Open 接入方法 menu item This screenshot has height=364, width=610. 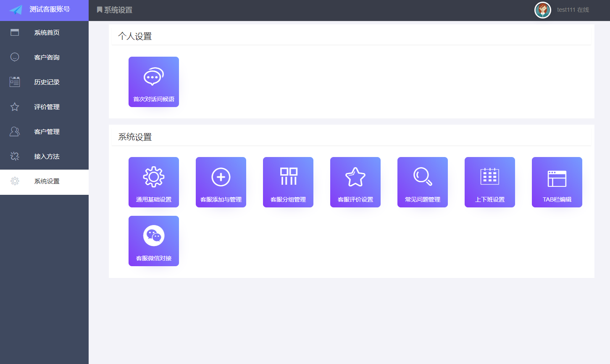click(x=44, y=156)
